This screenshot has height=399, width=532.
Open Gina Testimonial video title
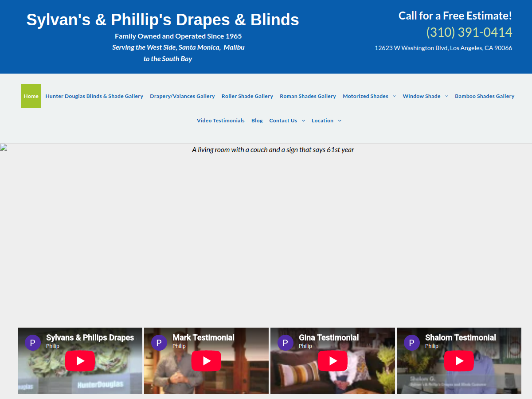(x=329, y=337)
